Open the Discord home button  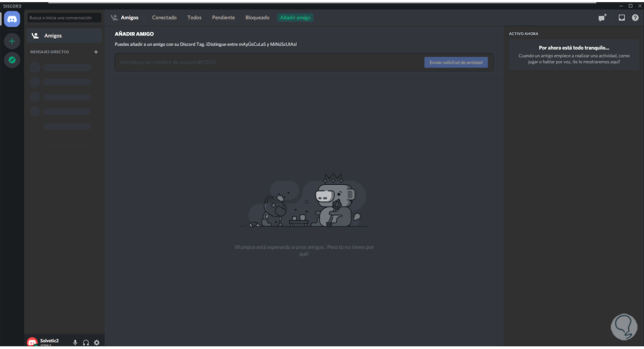(12, 19)
